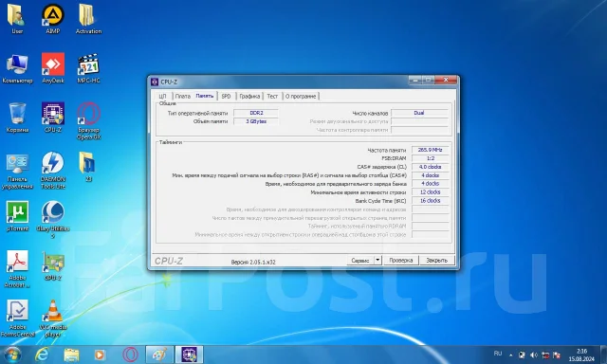Select the Glary Utilities 5 shortcut
This screenshot has width=607, height=364.
click(x=53, y=220)
